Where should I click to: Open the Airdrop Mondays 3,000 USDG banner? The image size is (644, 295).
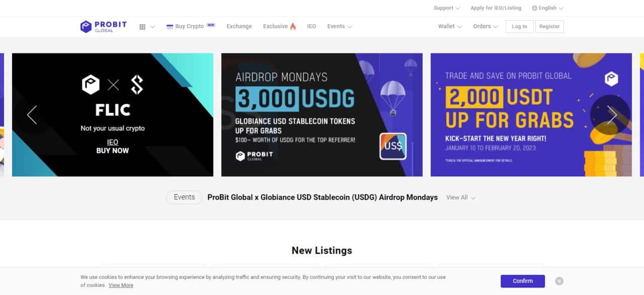(322, 115)
